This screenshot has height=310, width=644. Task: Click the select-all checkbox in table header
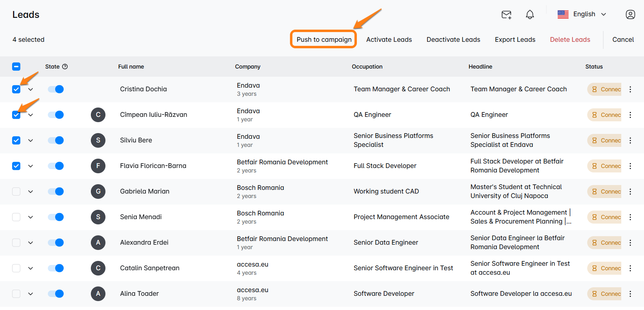[x=16, y=67]
